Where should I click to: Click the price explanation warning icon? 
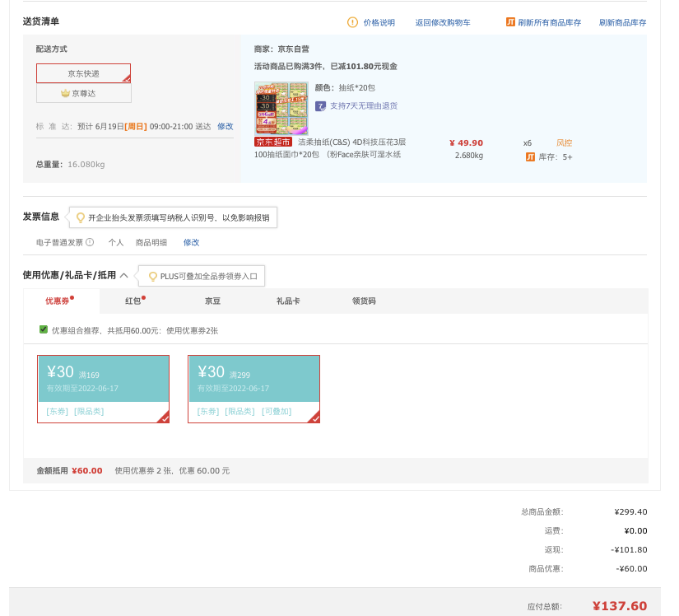352,22
